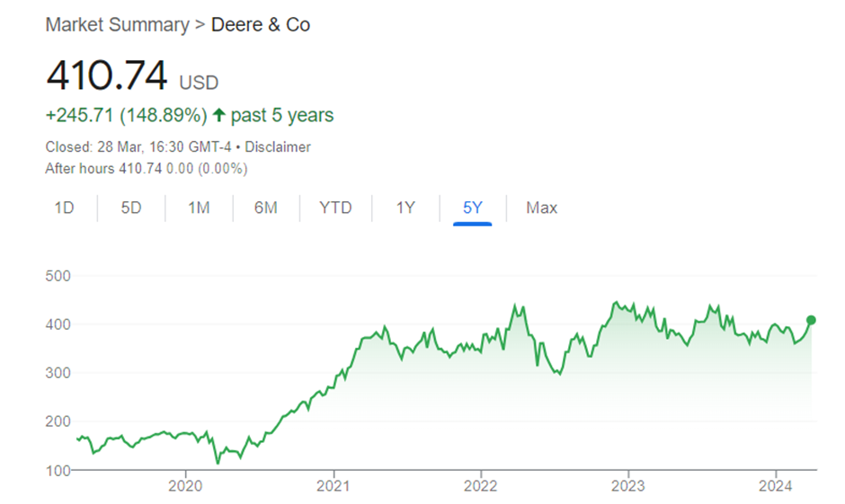Select the 5D range tab
Image resolution: width=845 pixels, height=504 pixels.
(x=131, y=208)
